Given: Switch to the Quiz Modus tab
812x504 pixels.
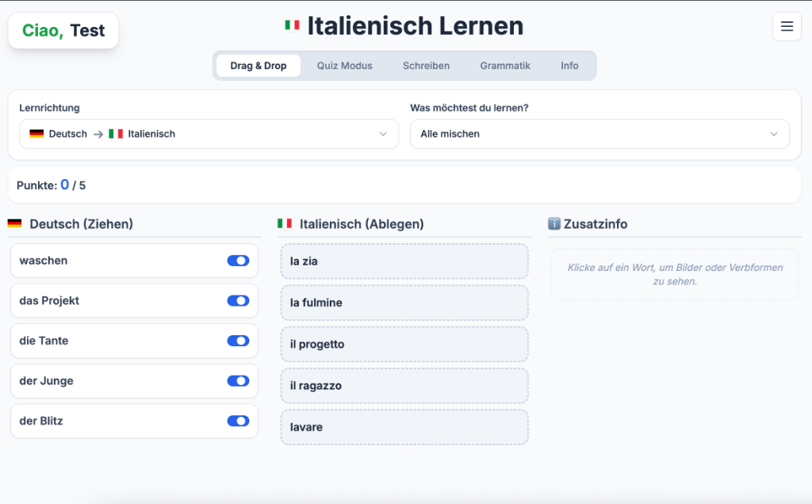Looking at the screenshot, I should (344, 66).
